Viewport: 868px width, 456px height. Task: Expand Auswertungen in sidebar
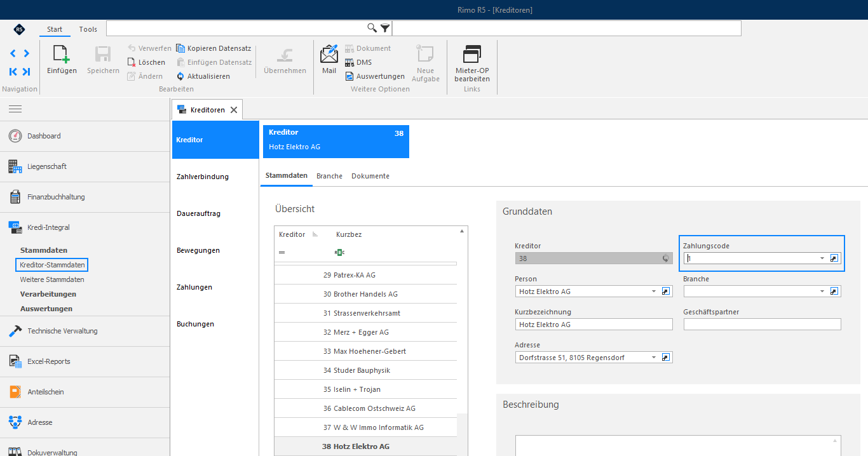pos(46,309)
